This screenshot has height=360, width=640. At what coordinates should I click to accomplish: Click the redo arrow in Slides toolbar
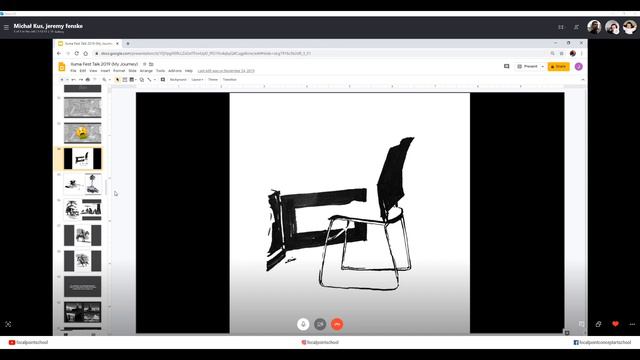[80, 80]
